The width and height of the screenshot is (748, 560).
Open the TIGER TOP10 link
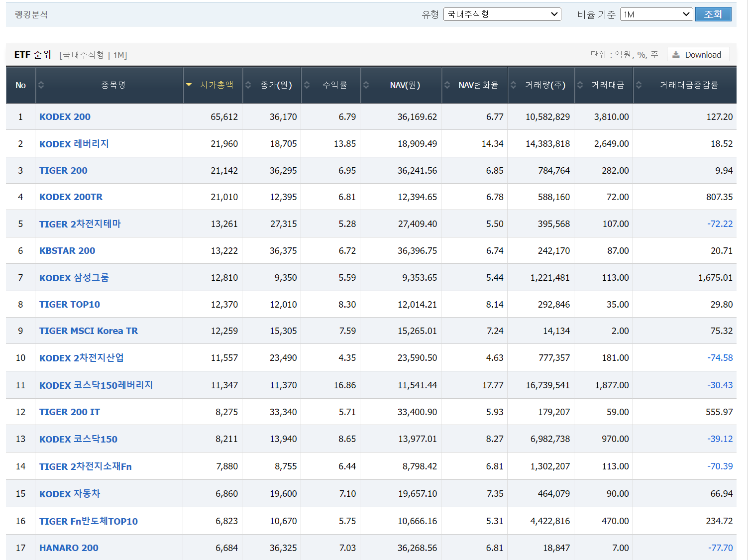(x=70, y=305)
